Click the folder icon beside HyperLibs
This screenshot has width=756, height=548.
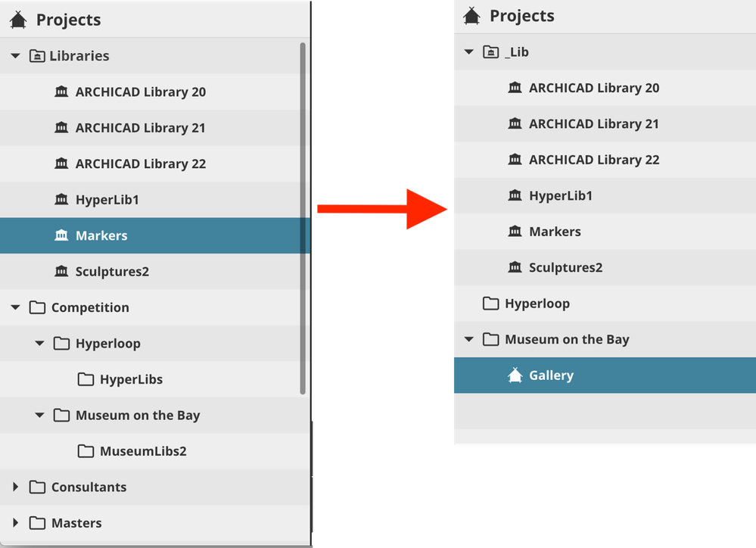pyautogui.click(x=86, y=379)
